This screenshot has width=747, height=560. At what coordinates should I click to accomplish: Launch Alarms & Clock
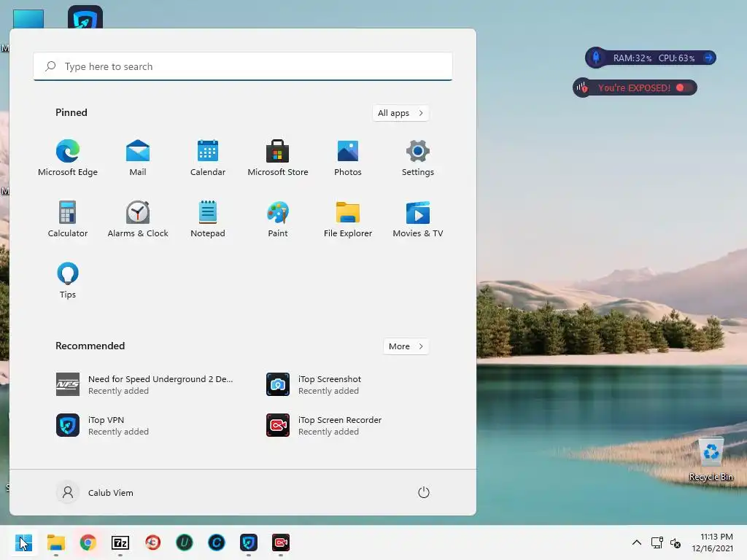[138, 219]
